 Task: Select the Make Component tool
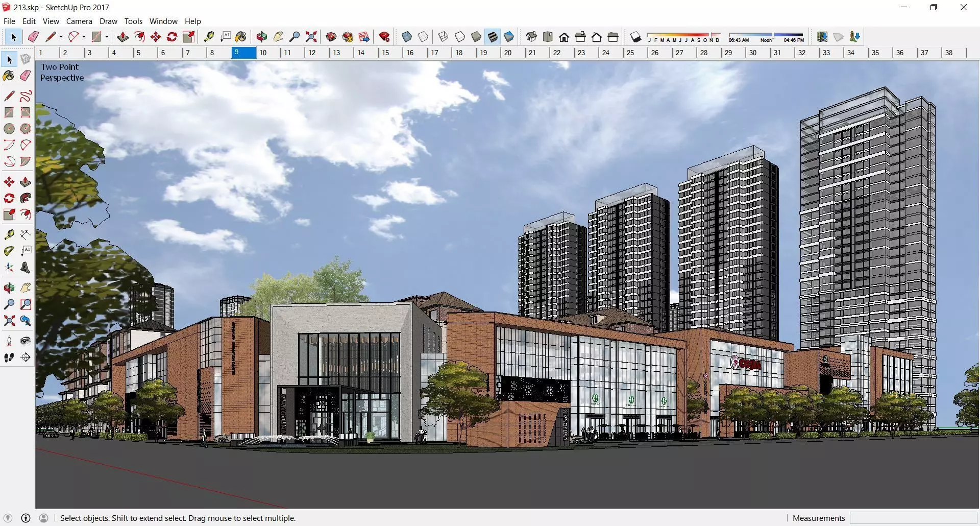point(26,60)
